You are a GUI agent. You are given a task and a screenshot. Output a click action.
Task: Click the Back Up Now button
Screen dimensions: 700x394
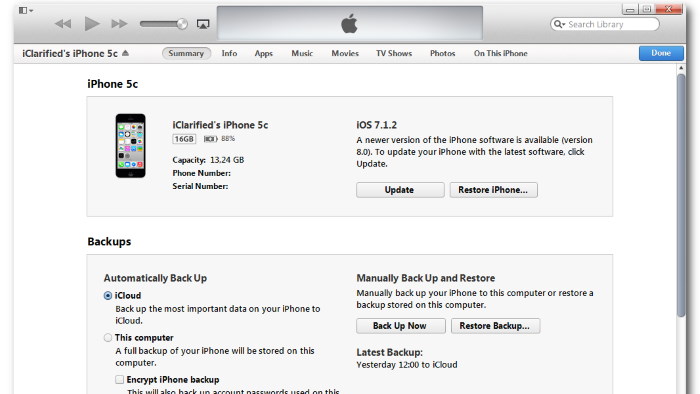pos(400,326)
